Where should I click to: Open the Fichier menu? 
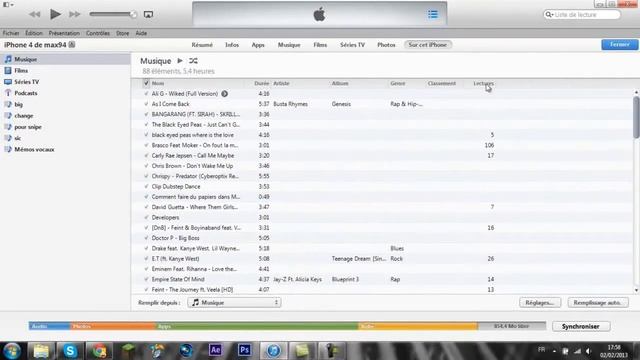tap(11, 33)
